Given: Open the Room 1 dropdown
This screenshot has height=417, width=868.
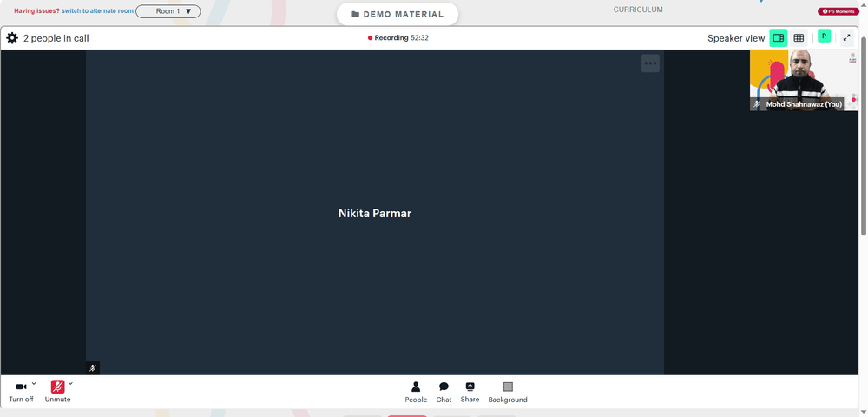Looking at the screenshot, I should coord(168,11).
